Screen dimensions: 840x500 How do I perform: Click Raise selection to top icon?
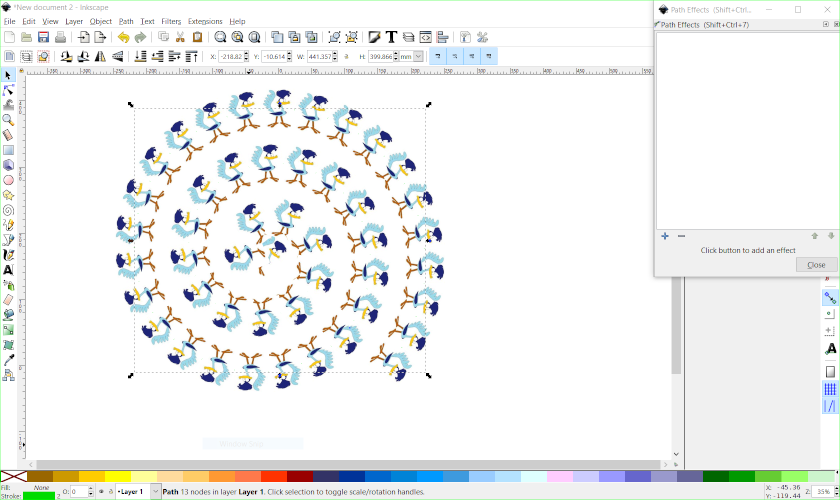pos(191,56)
